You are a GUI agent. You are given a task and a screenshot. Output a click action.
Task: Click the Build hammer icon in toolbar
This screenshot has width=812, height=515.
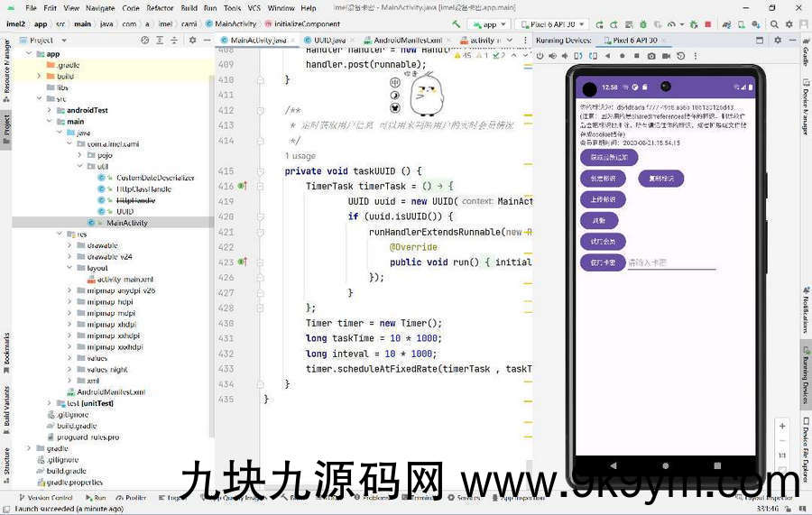click(458, 24)
